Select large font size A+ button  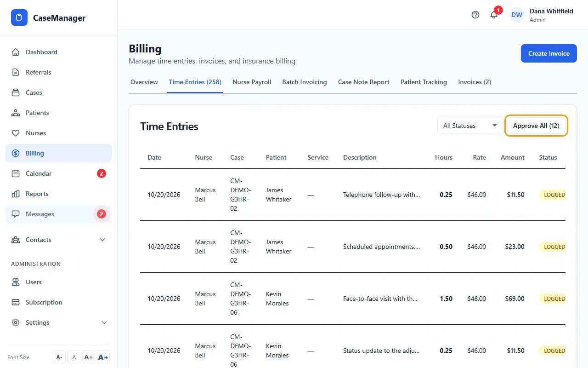point(89,357)
